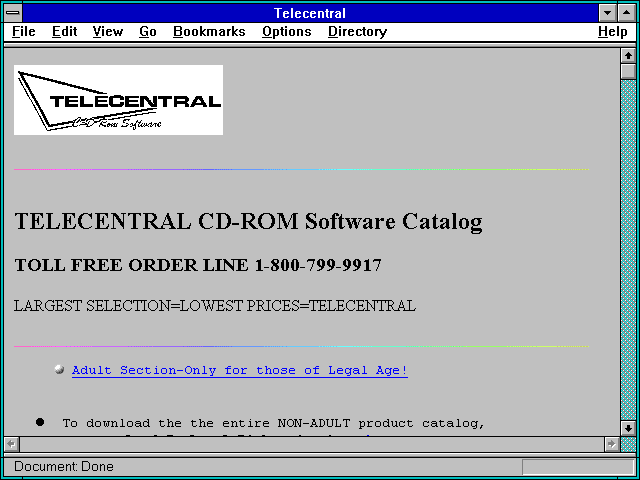
Task: Click the vertical scrollbar up arrow
Action: 628,56
